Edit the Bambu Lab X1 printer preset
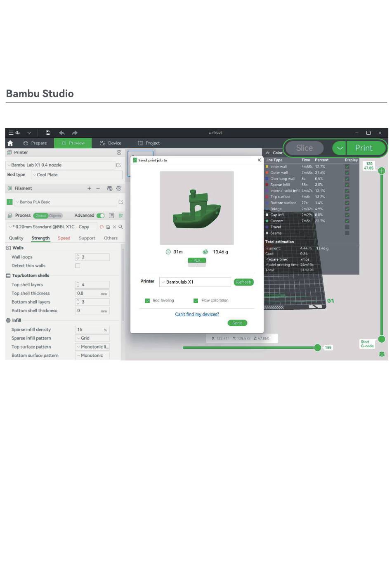392x569 pixels. [x=118, y=165]
